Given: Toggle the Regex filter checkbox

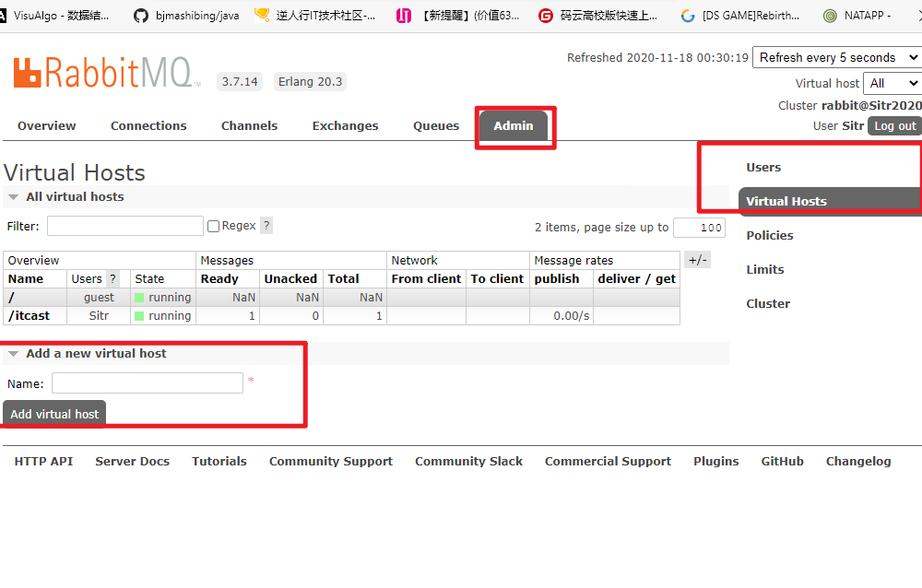Looking at the screenshot, I should click(214, 227).
